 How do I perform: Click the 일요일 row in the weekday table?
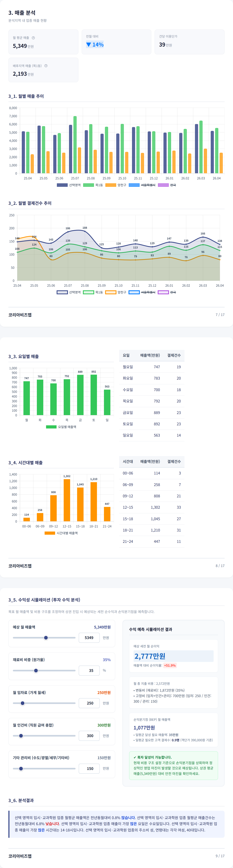click(152, 435)
